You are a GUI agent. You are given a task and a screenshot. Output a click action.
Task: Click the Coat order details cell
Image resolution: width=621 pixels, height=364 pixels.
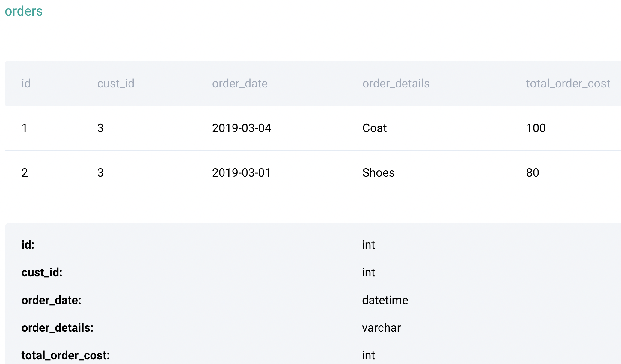coord(375,128)
